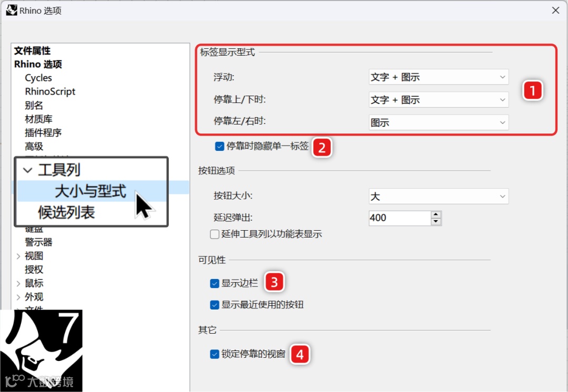Expand the 视图 tree node

click(x=18, y=256)
